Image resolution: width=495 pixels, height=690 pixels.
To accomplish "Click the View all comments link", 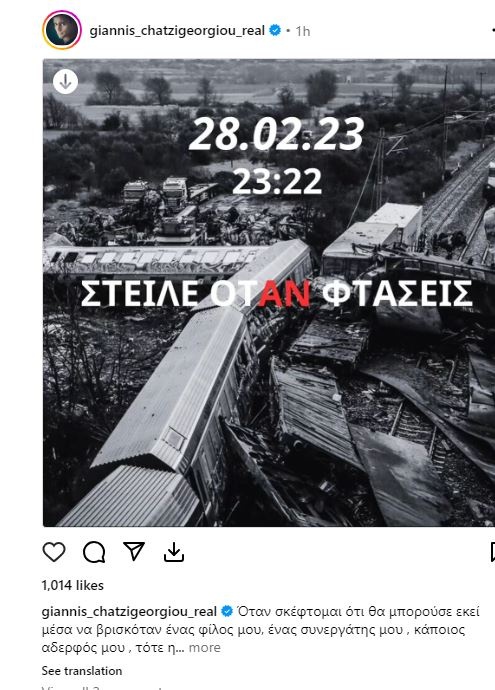I will (102, 687).
